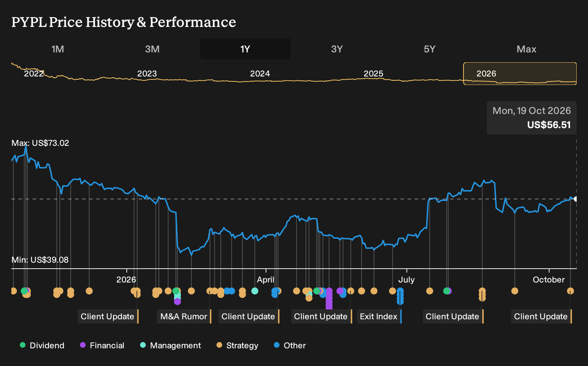Open the M&A Rumor event label

click(184, 316)
